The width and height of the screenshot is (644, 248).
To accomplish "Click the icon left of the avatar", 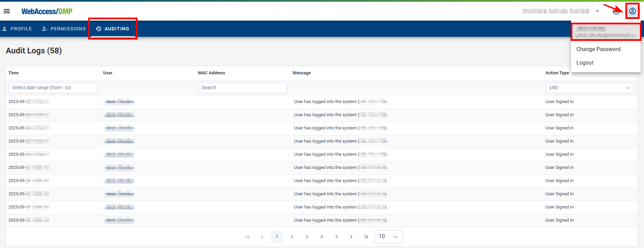I will (616, 12).
